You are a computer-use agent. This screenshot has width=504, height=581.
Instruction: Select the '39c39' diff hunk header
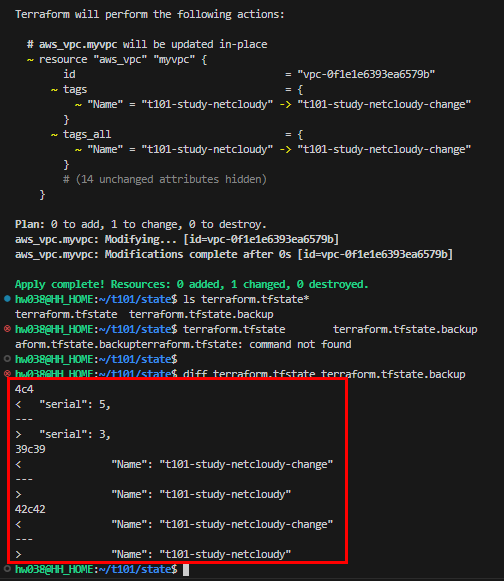(x=30, y=449)
